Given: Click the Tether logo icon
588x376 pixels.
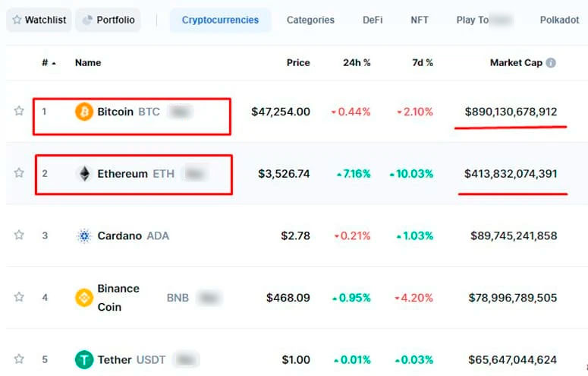Looking at the screenshot, I should click(x=84, y=359).
